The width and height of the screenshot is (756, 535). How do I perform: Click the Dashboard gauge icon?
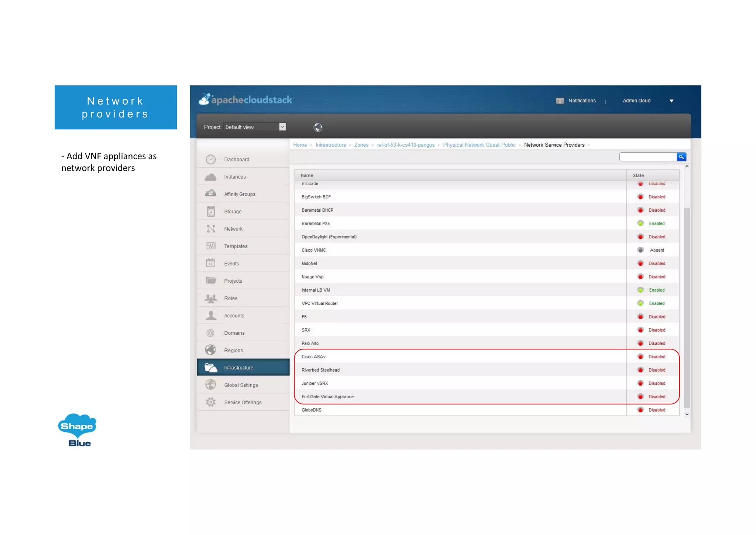211,159
